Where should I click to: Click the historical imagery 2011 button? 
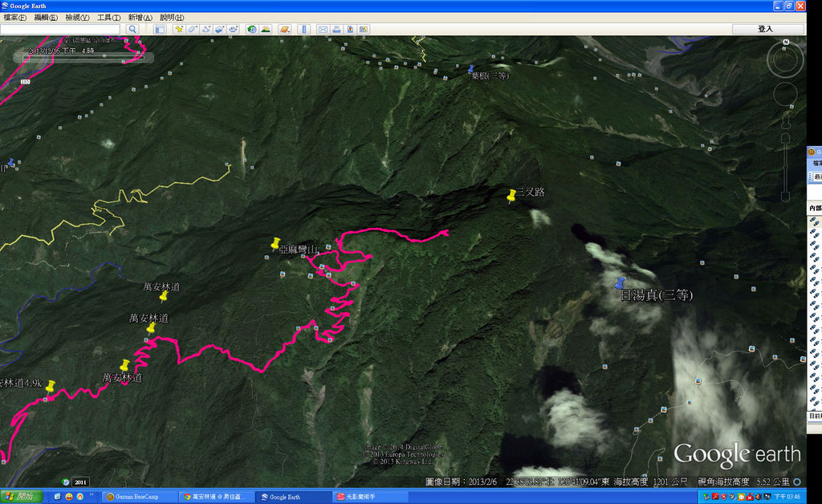pyautogui.click(x=80, y=482)
